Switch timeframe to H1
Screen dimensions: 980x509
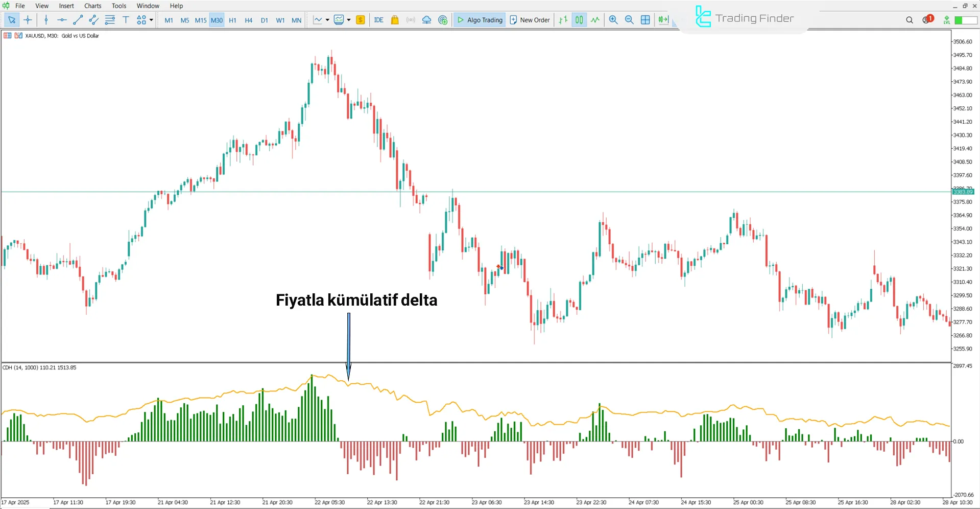[x=232, y=20]
